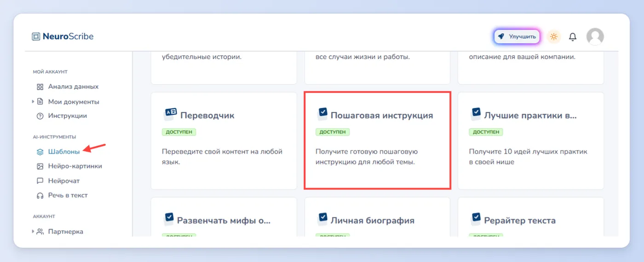Open the Развенчать мифы о... template title

(224, 221)
